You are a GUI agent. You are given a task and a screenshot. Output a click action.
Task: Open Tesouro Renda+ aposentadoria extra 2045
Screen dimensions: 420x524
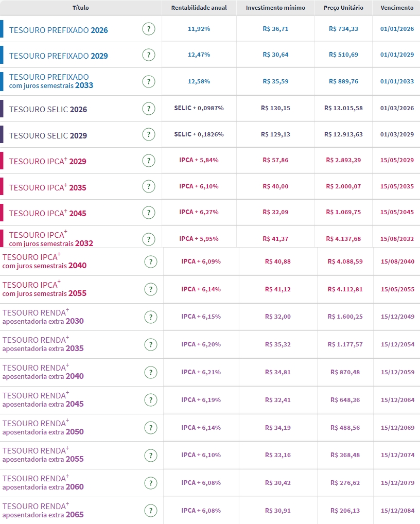tap(43, 399)
